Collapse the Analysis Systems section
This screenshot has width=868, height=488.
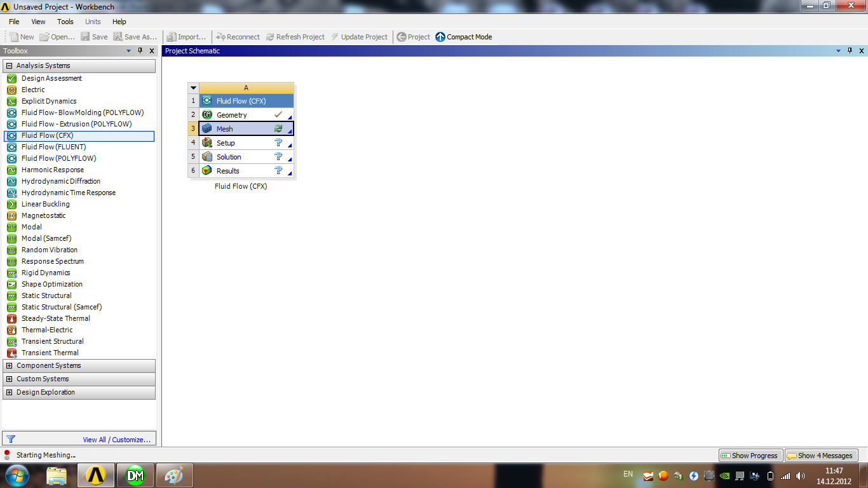(x=10, y=65)
